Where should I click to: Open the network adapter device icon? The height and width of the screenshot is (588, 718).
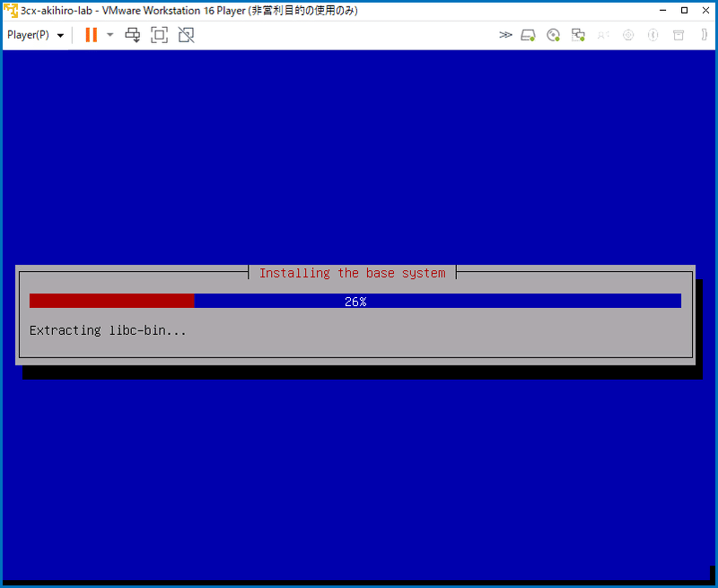pyautogui.click(x=578, y=35)
